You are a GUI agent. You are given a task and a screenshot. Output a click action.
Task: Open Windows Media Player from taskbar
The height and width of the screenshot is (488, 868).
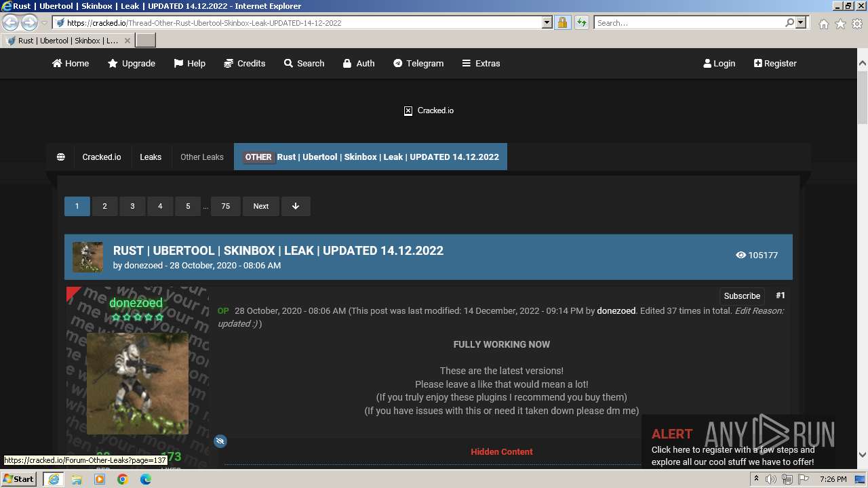100,479
